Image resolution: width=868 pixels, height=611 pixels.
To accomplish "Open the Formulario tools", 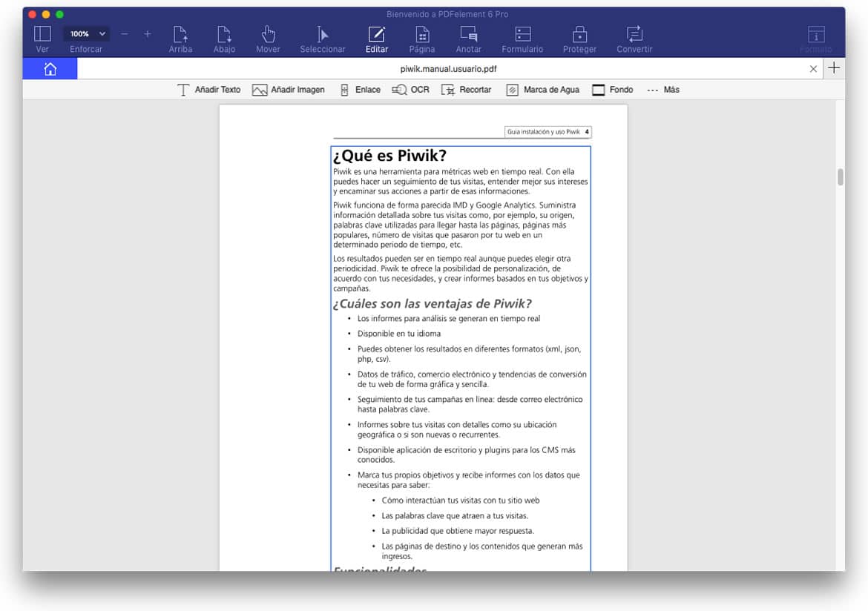I will [x=522, y=34].
